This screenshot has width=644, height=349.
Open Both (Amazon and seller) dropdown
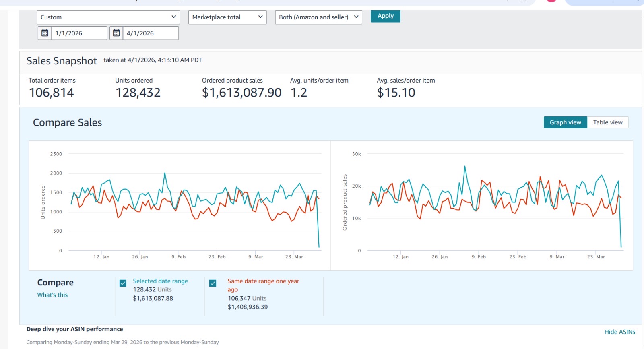318,17
